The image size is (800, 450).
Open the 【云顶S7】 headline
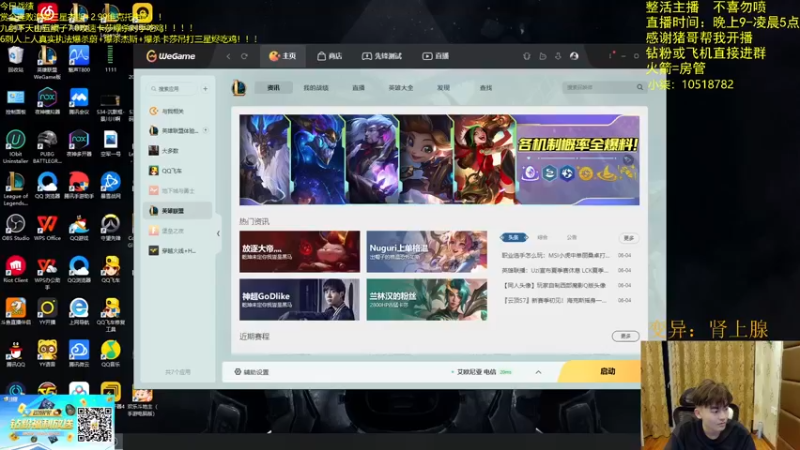555,301
